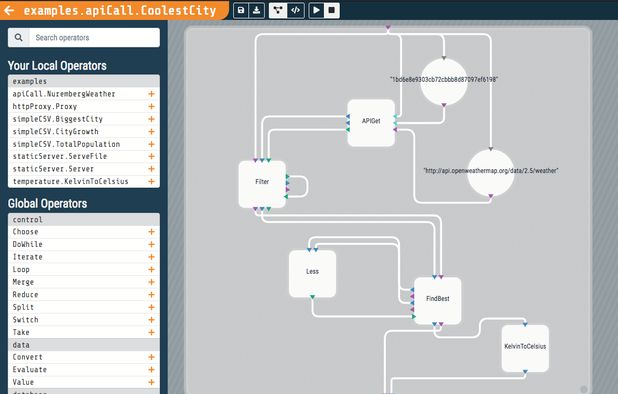
Task: Select the Convert operator row
Action: pos(84,357)
